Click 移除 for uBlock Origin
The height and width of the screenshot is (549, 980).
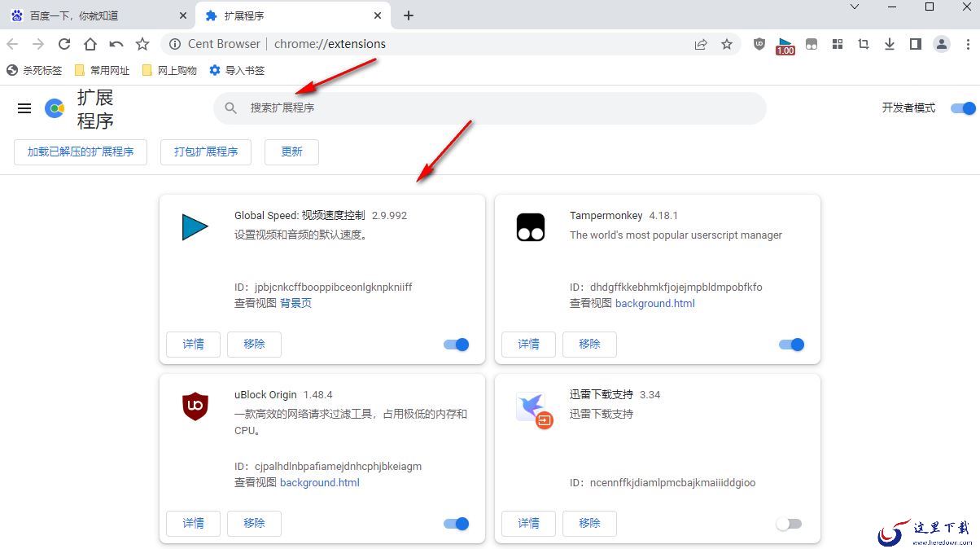pyautogui.click(x=254, y=523)
